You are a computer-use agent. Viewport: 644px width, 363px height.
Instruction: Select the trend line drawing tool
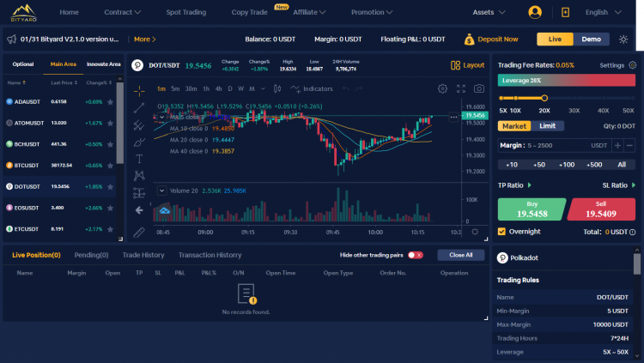139,107
